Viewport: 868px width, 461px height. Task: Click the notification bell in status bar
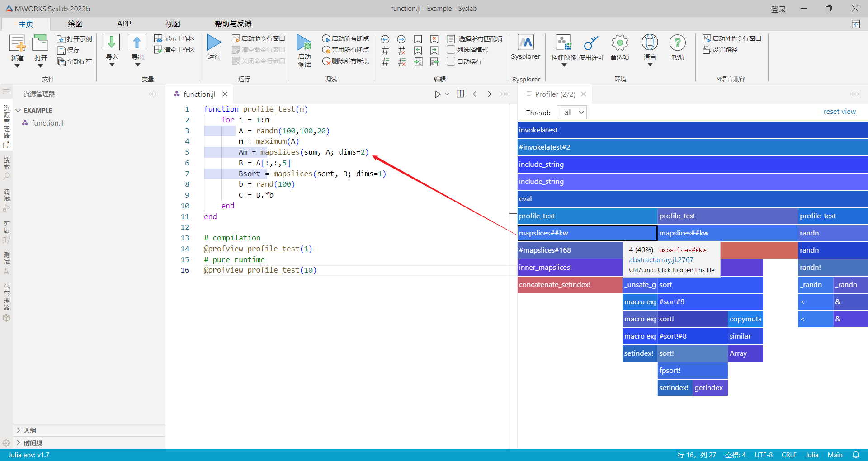pos(856,455)
